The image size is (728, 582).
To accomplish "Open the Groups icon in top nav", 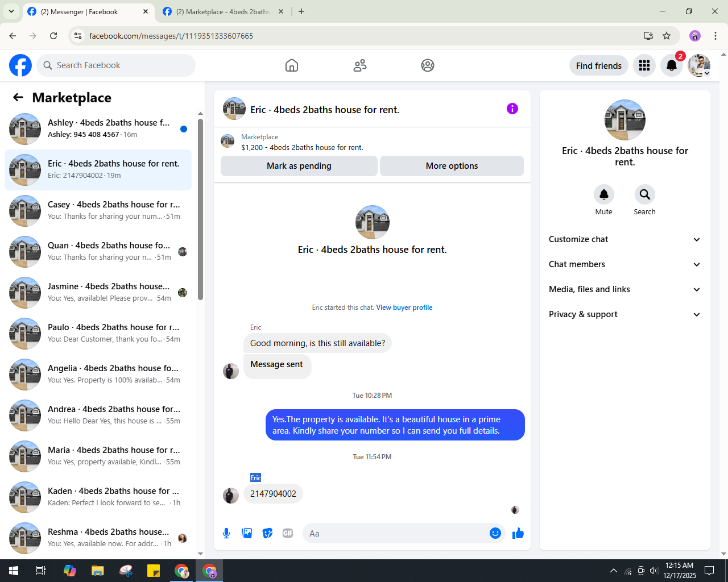I will pos(428,65).
